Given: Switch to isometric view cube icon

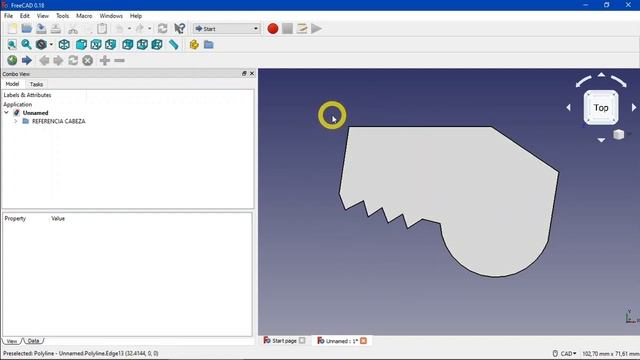Looking at the screenshot, I should [x=64, y=44].
